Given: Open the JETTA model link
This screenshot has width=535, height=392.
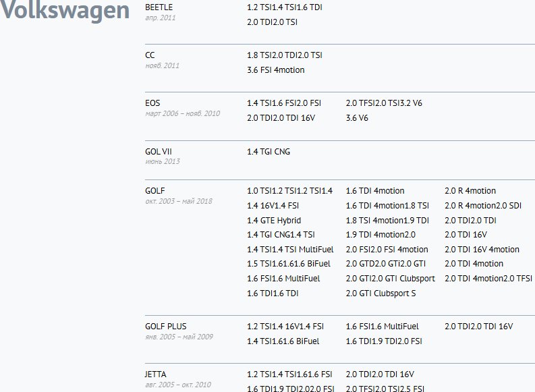Looking at the screenshot, I should pyautogui.click(x=156, y=374).
